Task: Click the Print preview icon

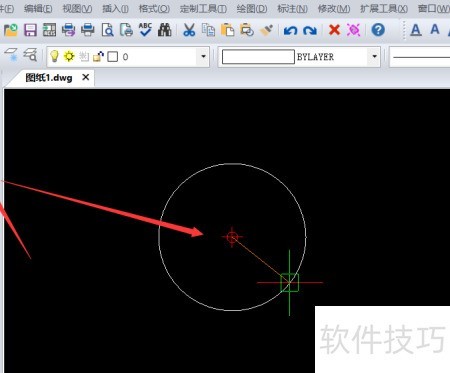Action: [x=107, y=30]
